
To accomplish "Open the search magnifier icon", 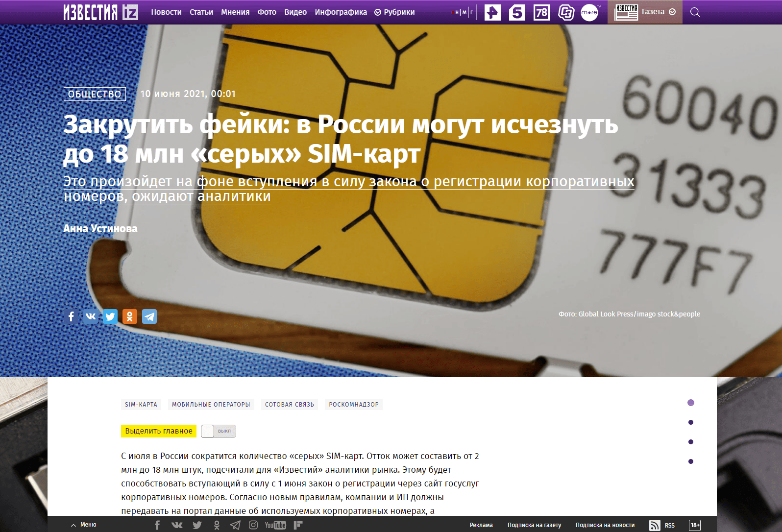I will click(x=695, y=12).
